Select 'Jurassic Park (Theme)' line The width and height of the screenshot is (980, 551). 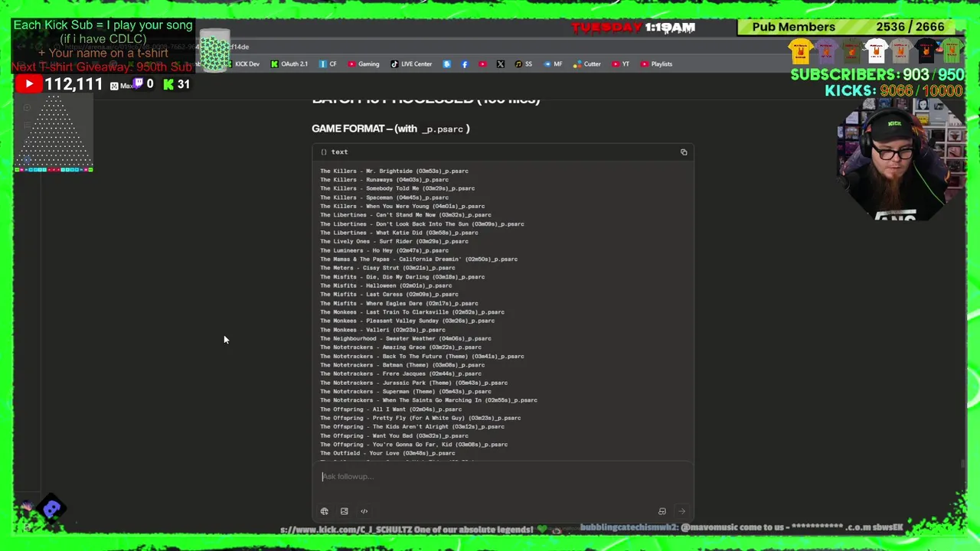(414, 383)
